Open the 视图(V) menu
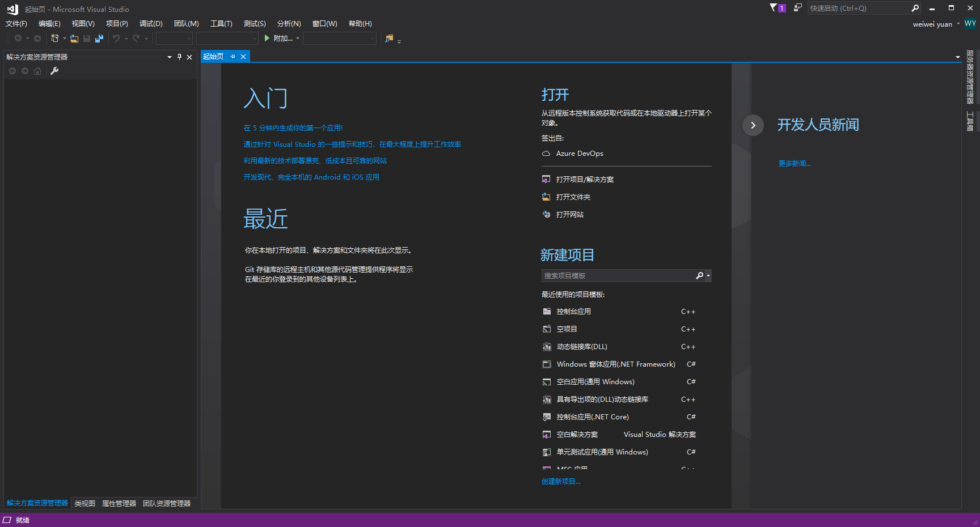This screenshot has width=980, height=527. click(x=83, y=23)
